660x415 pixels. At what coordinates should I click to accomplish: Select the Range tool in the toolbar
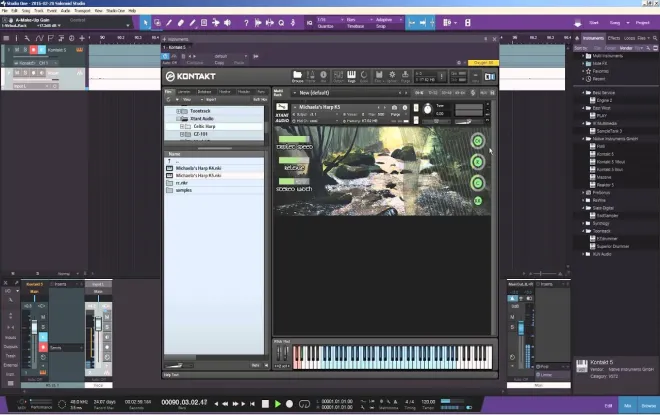(x=157, y=23)
